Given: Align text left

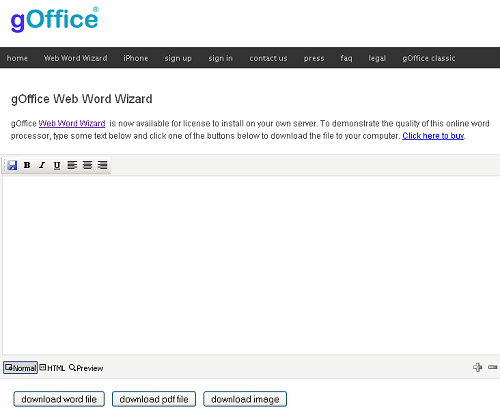Looking at the screenshot, I should [x=72, y=165].
